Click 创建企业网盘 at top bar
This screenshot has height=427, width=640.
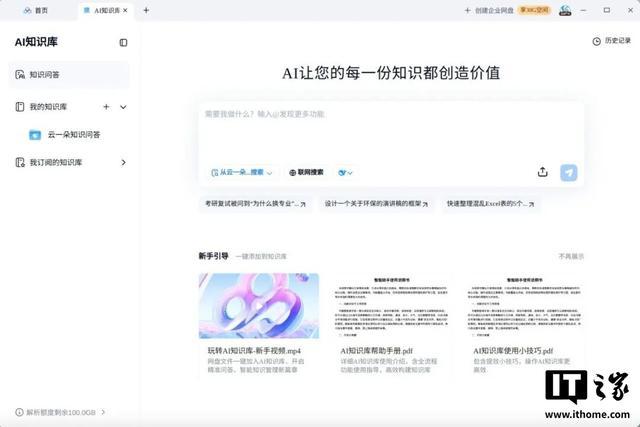point(489,10)
